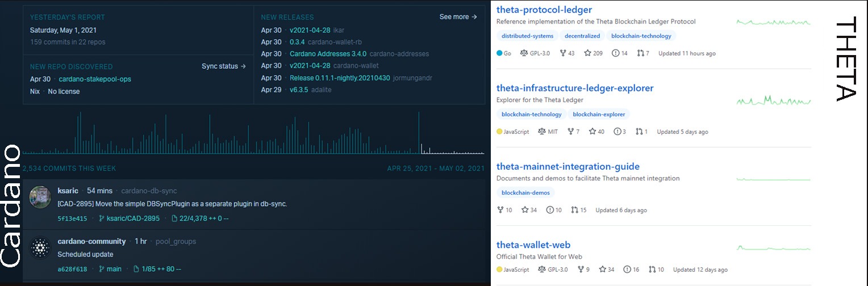The image size is (868, 286).
Task: Click fork icon with count 7
Action: pyautogui.click(x=570, y=132)
